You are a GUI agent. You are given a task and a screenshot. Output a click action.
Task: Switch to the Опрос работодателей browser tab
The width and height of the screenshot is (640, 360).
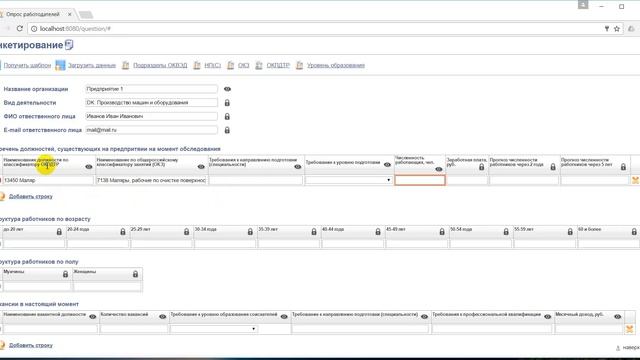click(x=33, y=14)
